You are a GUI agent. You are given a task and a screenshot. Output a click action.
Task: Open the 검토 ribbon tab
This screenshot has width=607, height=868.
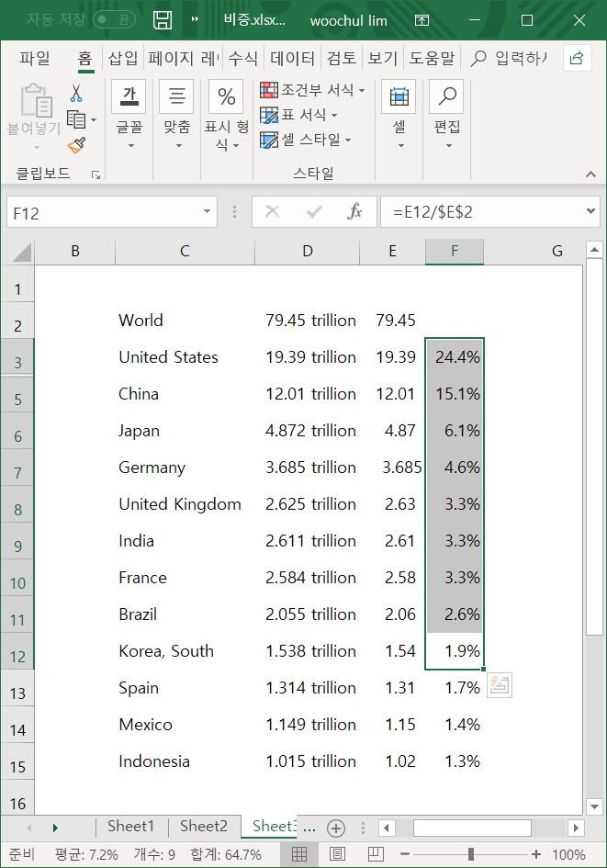click(342, 58)
